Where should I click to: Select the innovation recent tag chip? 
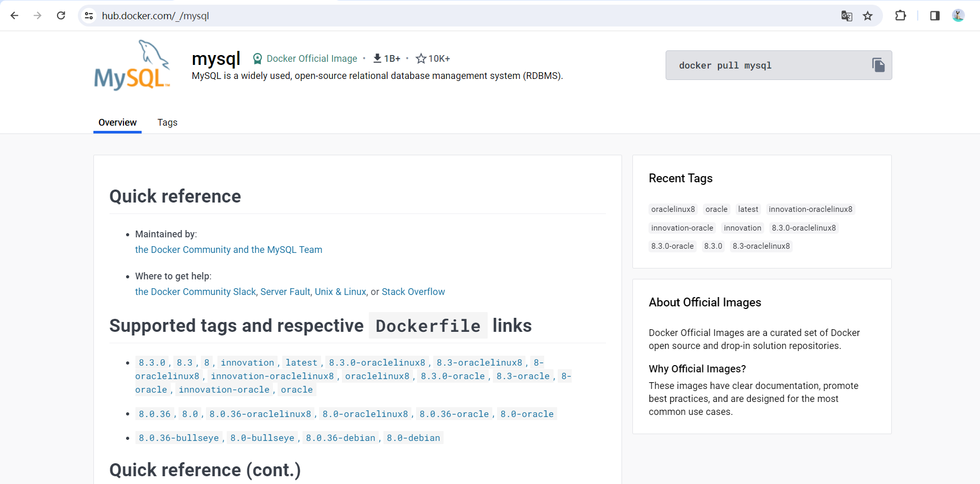[x=742, y=228]
